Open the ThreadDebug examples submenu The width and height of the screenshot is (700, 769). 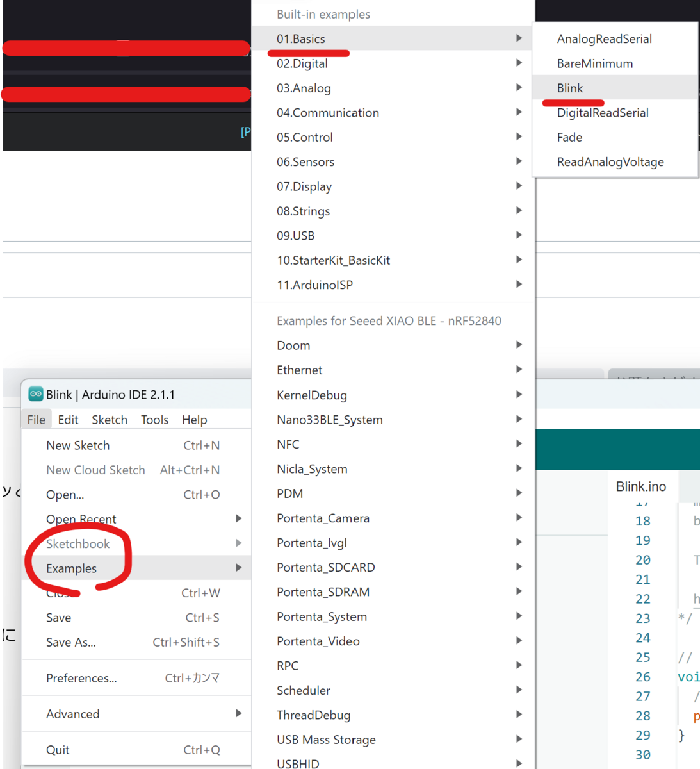tap(393, 715)
